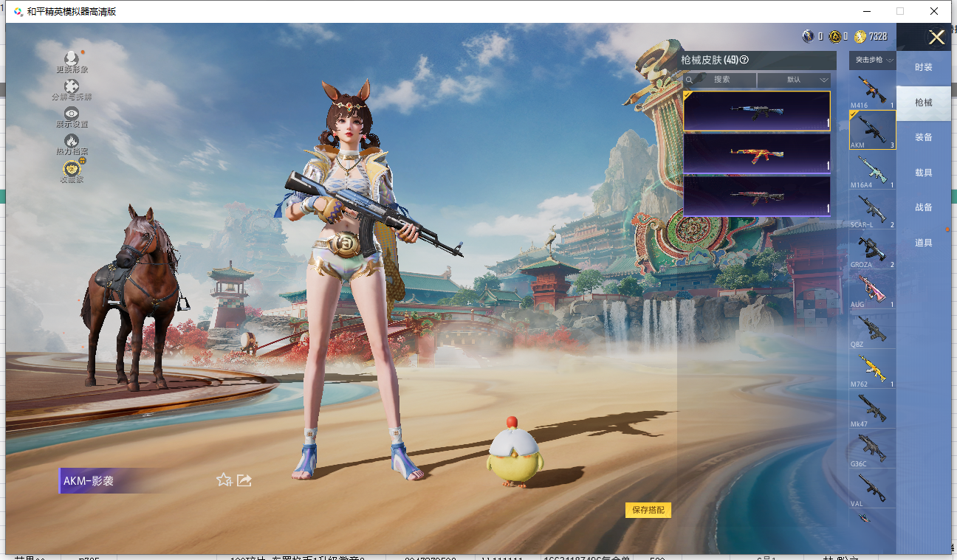Viewport: 957px width, 560px height.
Task: Select the G36C weapon icon
Action: click(872, 449)
